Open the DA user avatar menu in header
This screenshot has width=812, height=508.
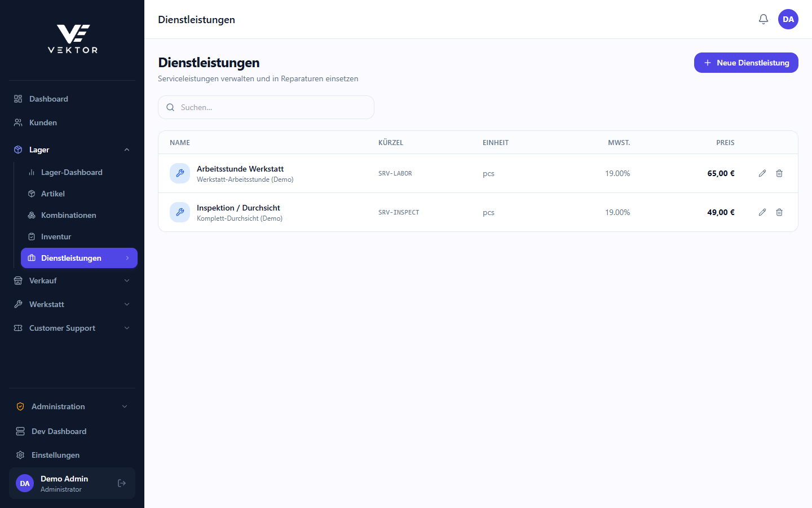point(788,19)
